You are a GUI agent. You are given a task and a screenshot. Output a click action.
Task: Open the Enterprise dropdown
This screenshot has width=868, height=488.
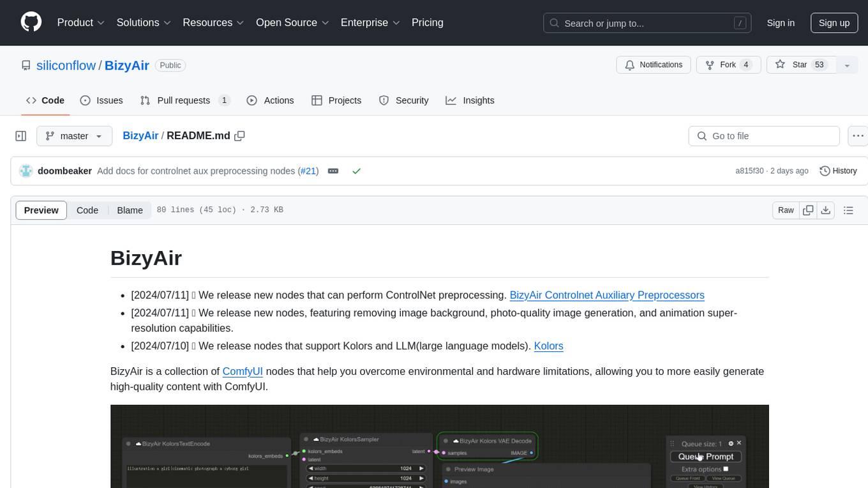pyautogui.click(x=370, y=22)
